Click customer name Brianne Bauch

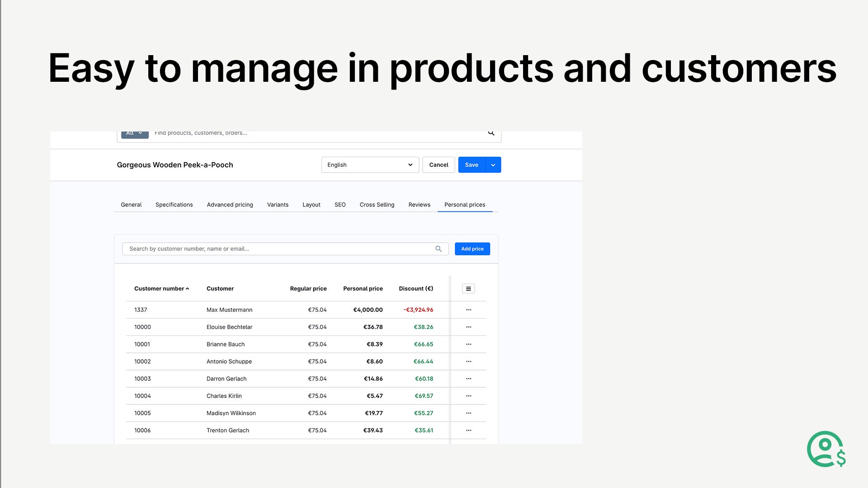(226, 344)
